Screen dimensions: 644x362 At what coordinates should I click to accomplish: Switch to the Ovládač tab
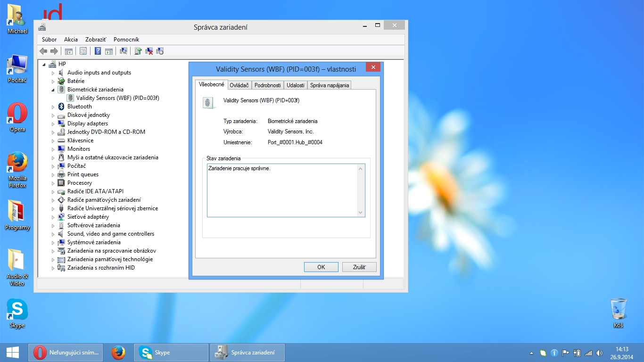tap(239, 85)
